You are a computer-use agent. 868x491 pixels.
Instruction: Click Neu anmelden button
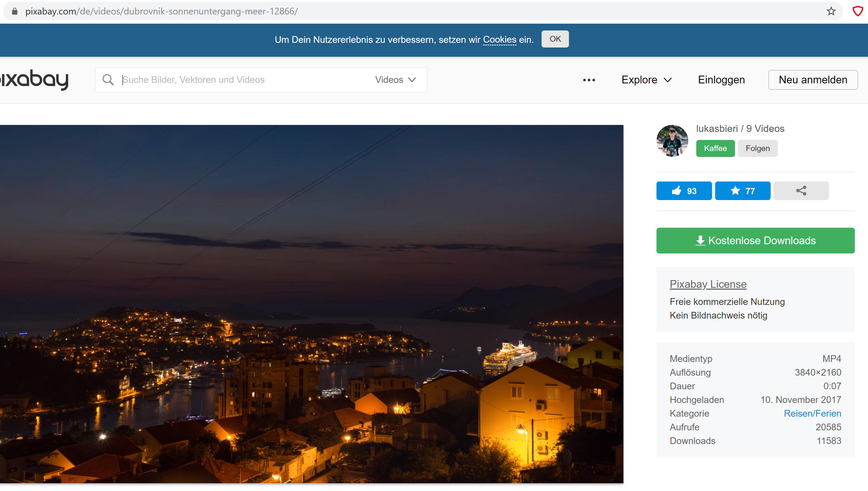[813, 80]
